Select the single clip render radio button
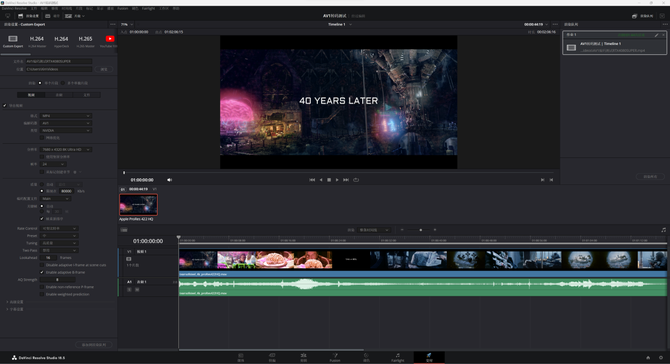Image resolution: width=670 pixels, height=364 pixels. point(40,83)
